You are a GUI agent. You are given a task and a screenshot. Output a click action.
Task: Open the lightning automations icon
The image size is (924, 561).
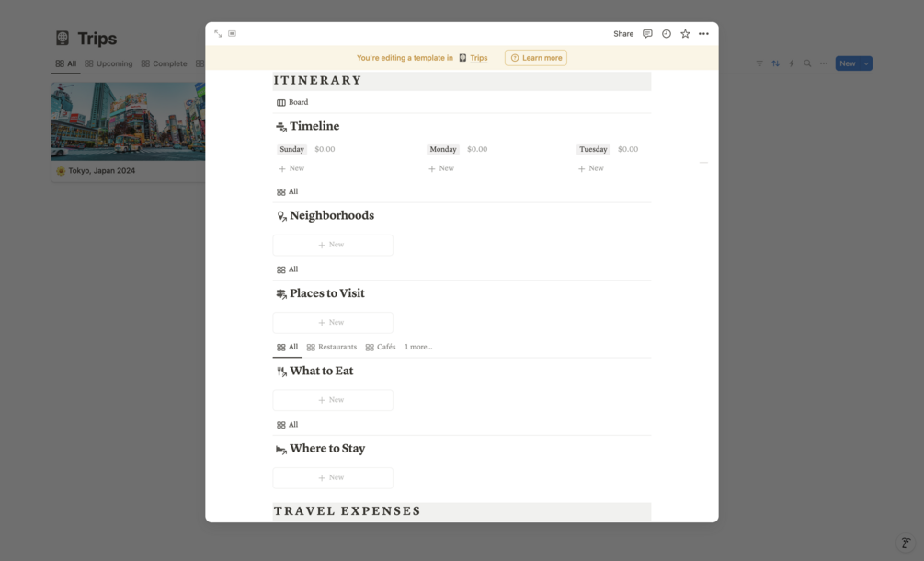tap(792, 63)
